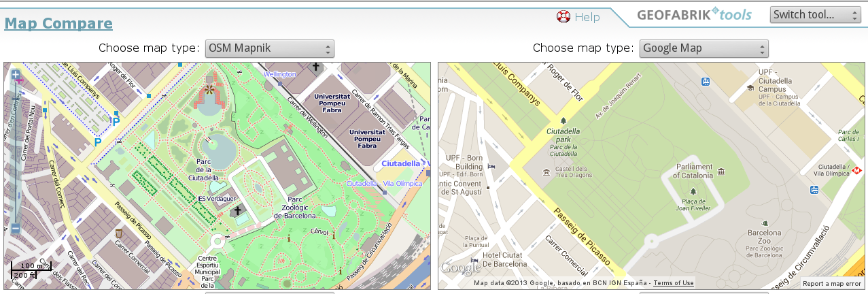Click the lower parking P icon
This screenshot has height=294, width=868.
click(99, 142)
